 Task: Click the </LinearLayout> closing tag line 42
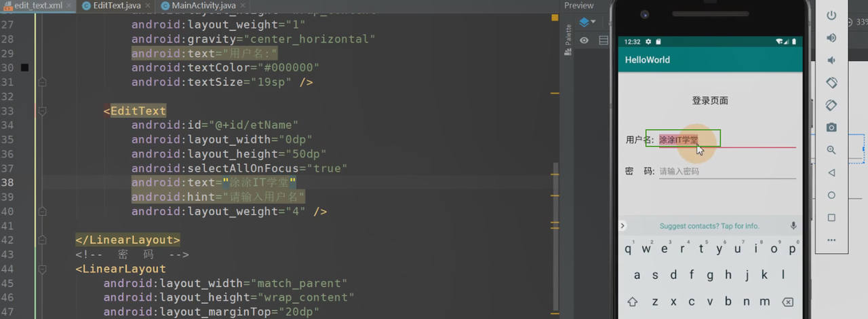point(128,240)
